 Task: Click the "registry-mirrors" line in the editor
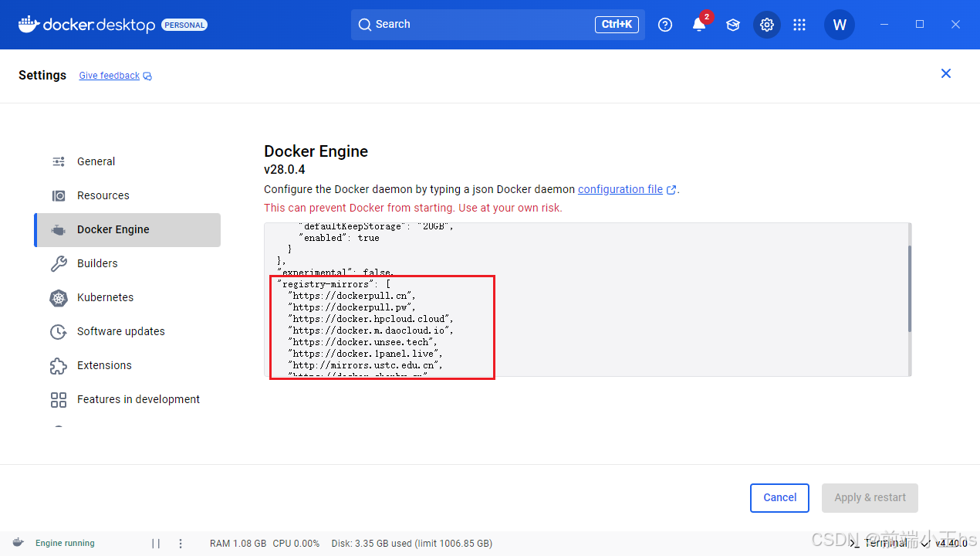click(334, 284)
